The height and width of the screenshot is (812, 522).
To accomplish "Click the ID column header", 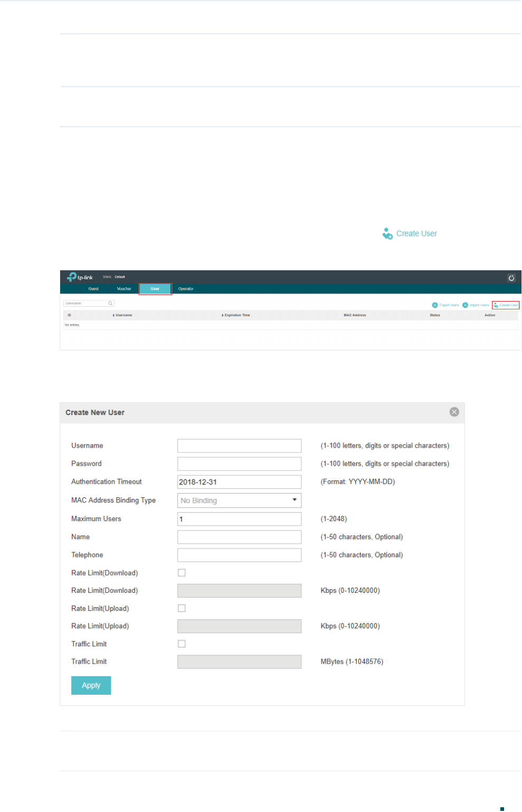I will click(69, 315).
